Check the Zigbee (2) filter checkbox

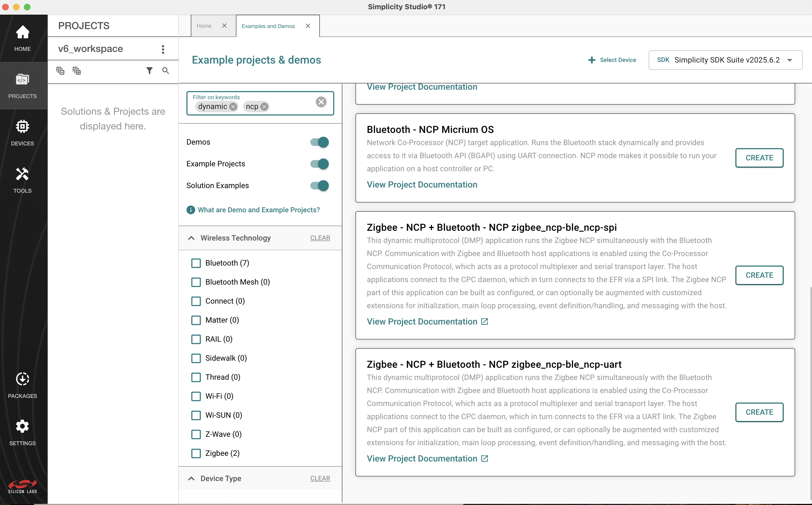click(x=196, y=453)
